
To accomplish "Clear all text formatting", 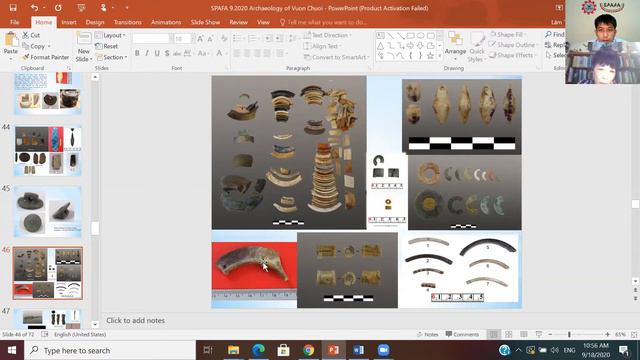I will click(x=224, y=39).
